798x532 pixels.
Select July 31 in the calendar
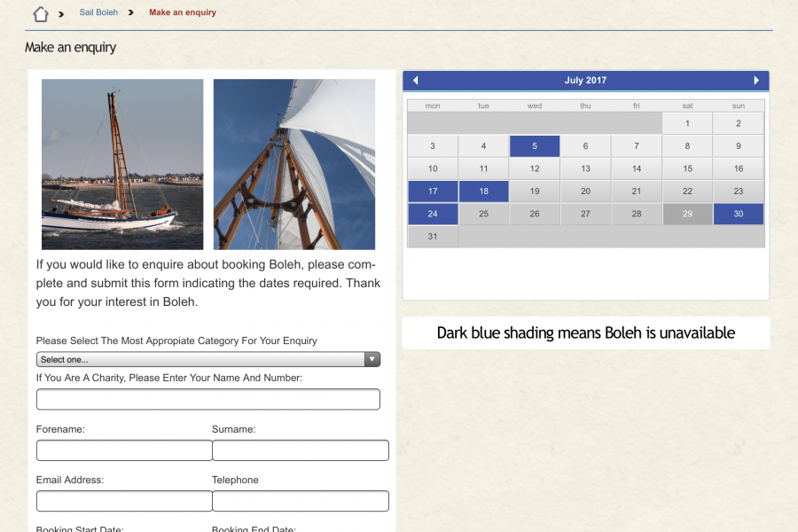[433, 237]
